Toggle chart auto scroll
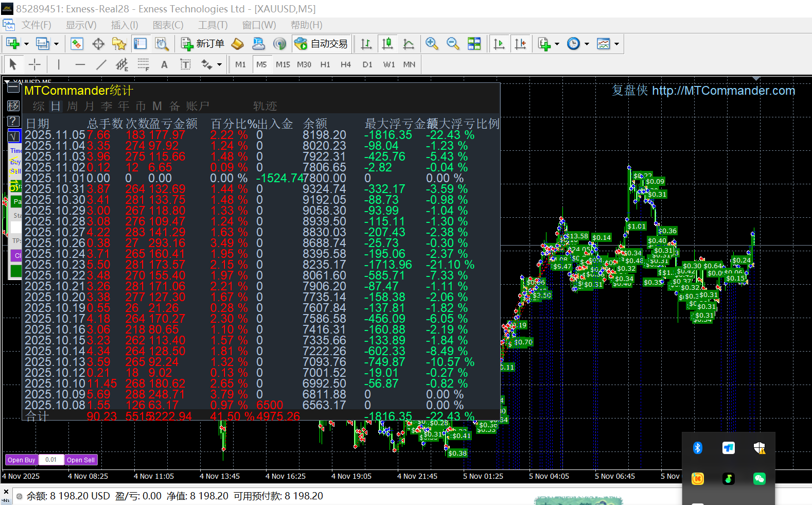This screenshot has height=505, width=812. 499,44
